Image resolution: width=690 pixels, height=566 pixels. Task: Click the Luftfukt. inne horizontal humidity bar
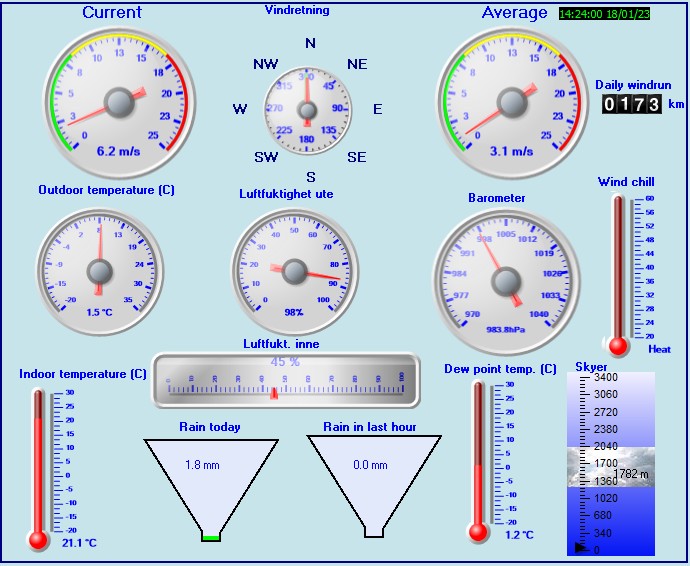pos(283,381)
